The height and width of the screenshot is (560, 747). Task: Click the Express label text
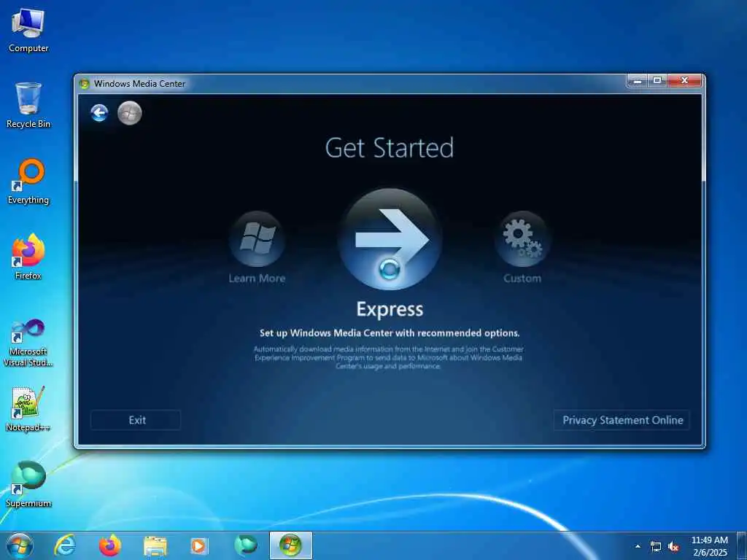(x=390, y=309)
